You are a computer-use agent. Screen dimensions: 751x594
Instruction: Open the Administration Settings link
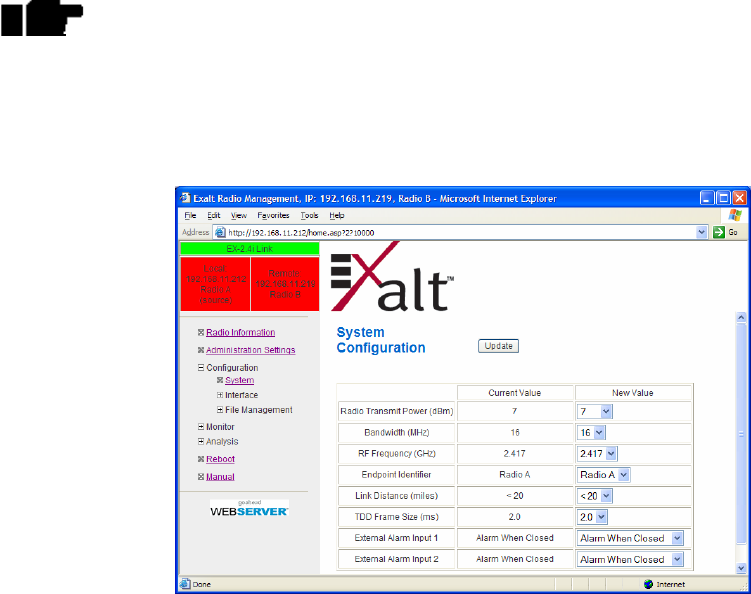(250, 350)
